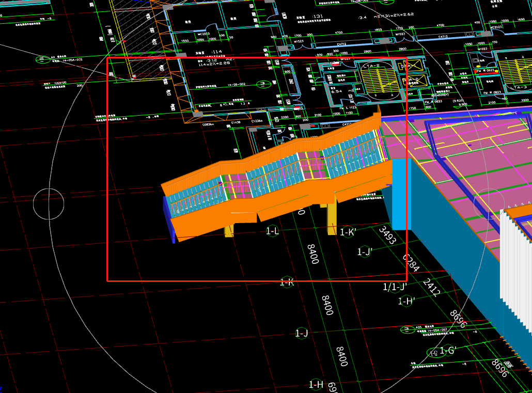The width and height of the screenshot is (532, 393).
Task: Click the 3200 dimension text
Action: 525,100
